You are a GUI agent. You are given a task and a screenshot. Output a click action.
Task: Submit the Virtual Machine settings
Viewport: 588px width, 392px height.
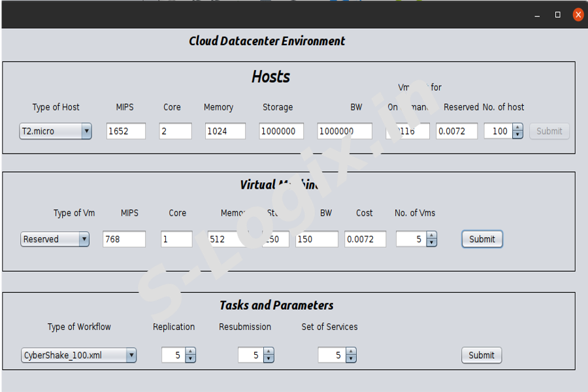[482, 239]
